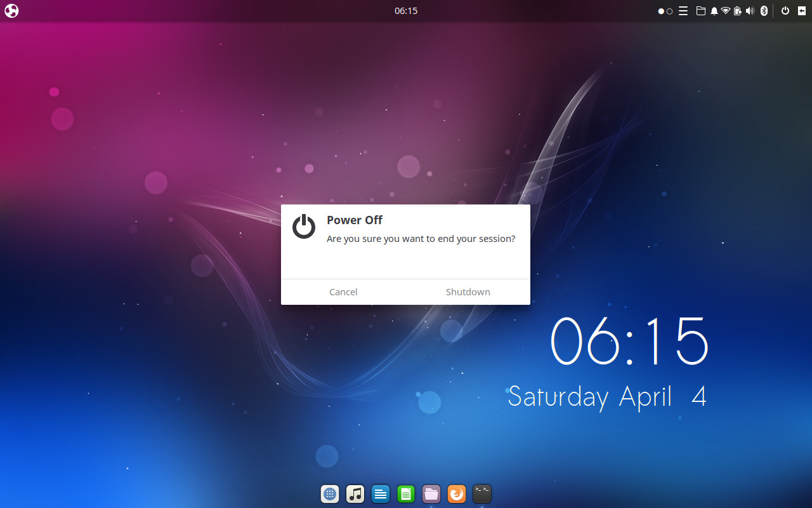This screenshot has height=508, width=812.
Task: Open the terminal from the dock
Action: point(482,494)
